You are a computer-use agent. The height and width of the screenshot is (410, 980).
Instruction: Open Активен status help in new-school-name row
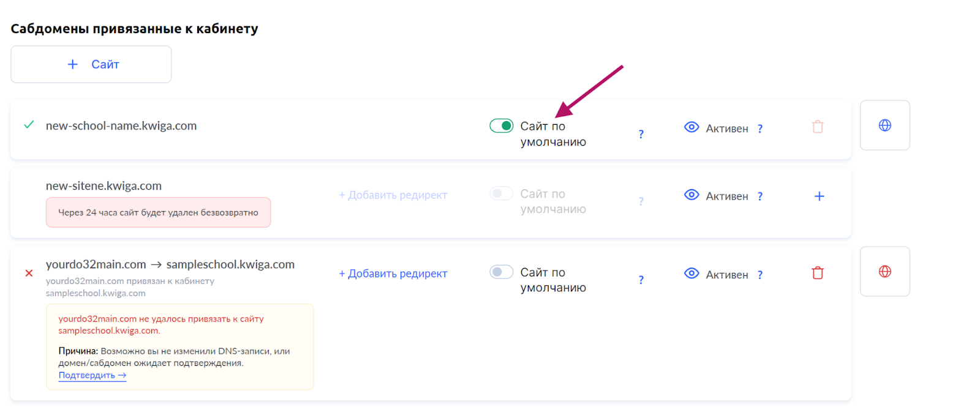click(760, 129)
